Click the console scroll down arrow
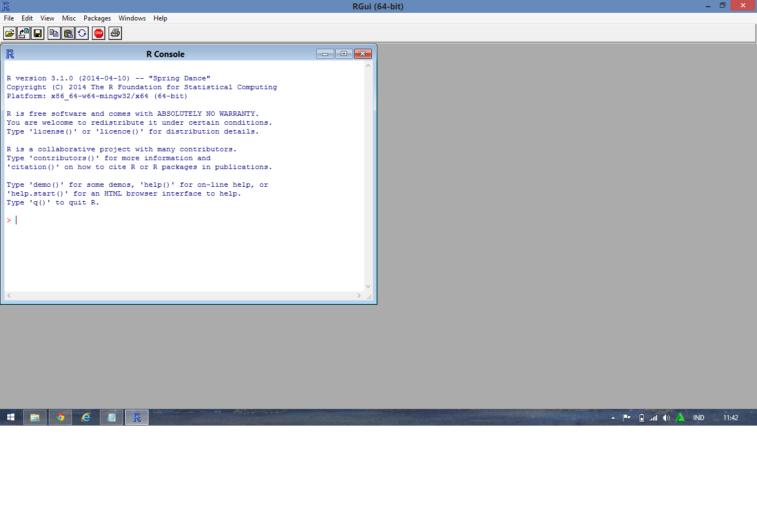Viewport: 757px width, 532px height. pos(368,287)
